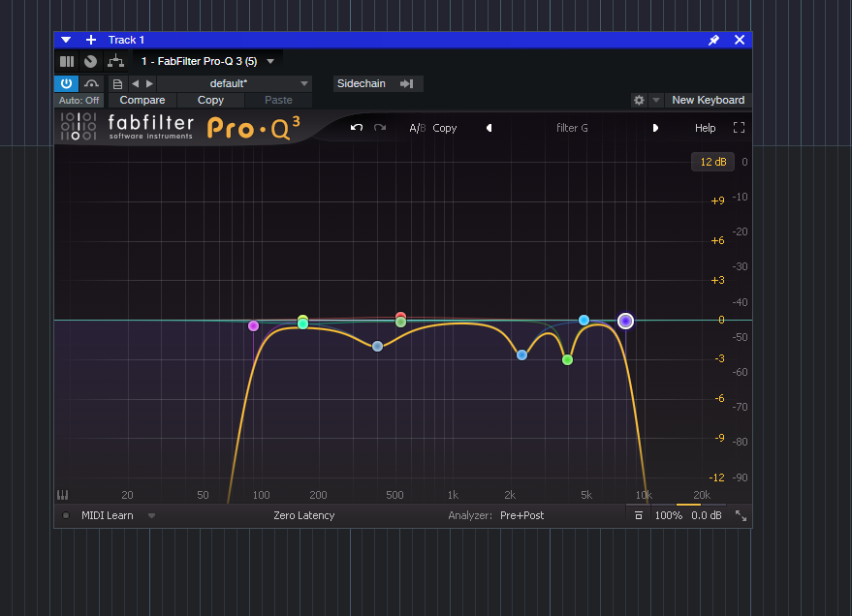Pin the Track 1 plugin window

[714, 40]
